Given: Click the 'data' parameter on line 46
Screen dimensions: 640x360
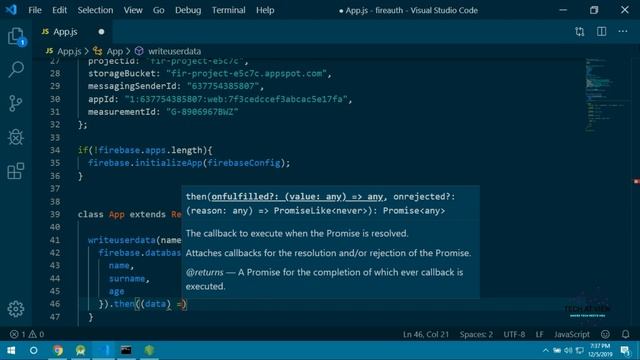Looking at the screenshot, I should pos(155,304).
